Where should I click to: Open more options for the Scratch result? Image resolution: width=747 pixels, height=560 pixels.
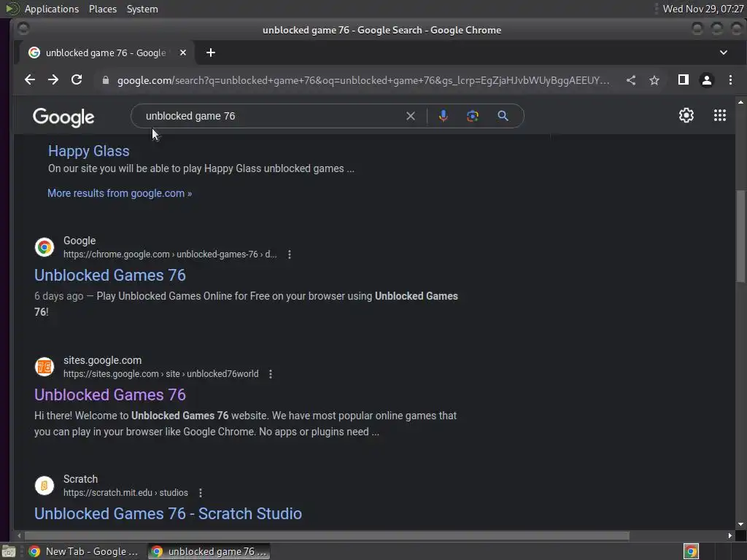[200, 493]
